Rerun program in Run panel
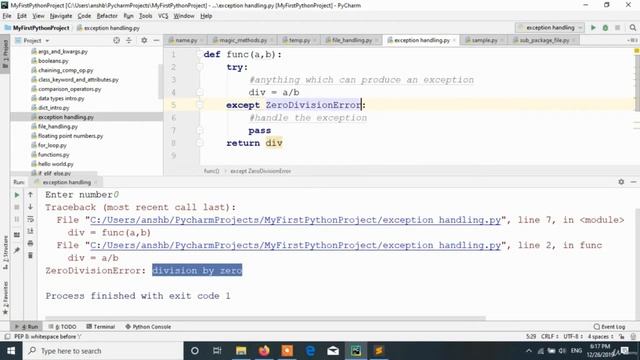Screen dimensions: 640x360 [17, 195]
